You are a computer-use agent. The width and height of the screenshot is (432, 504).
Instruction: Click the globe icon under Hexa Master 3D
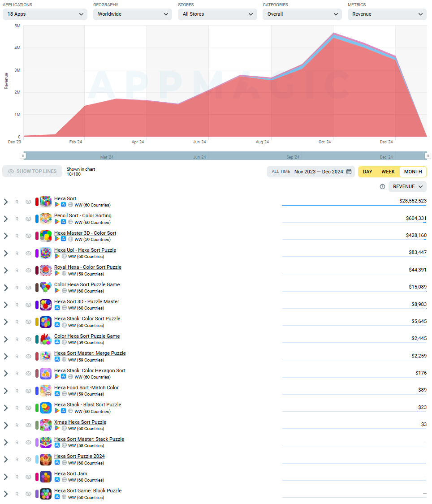pos(70,239)
